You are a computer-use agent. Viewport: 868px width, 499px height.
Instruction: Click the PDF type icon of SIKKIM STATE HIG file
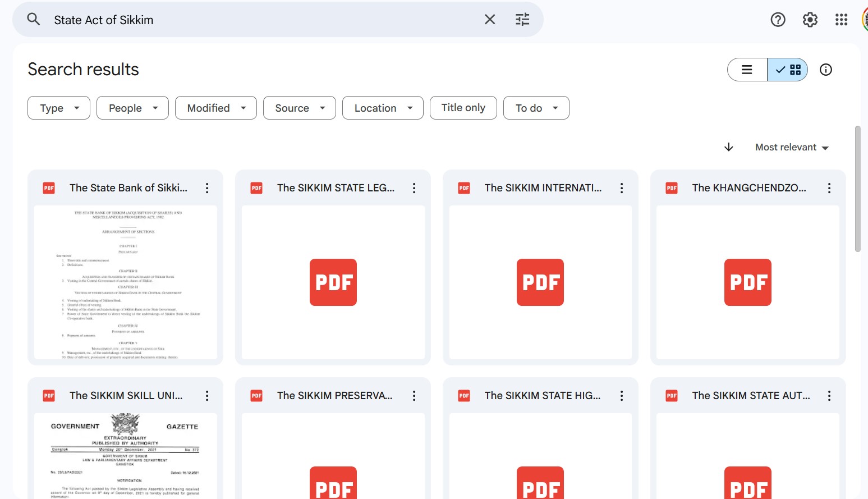click(x=464, y=396)
